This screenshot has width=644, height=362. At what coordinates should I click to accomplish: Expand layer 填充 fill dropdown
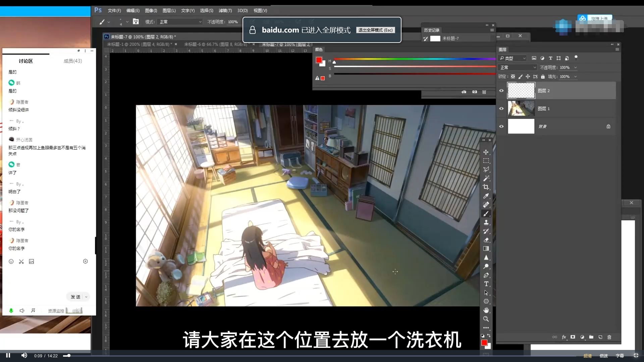(x=576, y=77)
